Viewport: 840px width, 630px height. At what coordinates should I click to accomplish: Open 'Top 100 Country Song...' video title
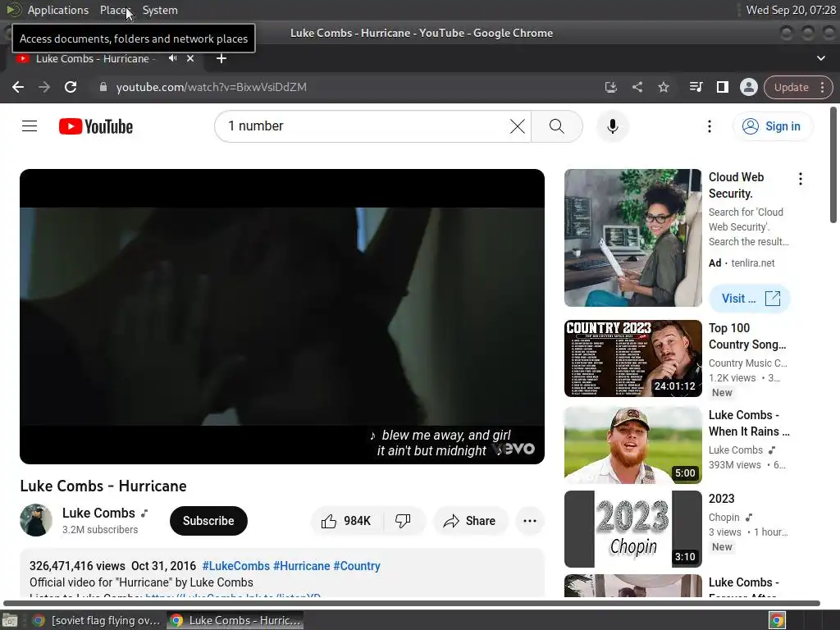[x=747, y=336]
